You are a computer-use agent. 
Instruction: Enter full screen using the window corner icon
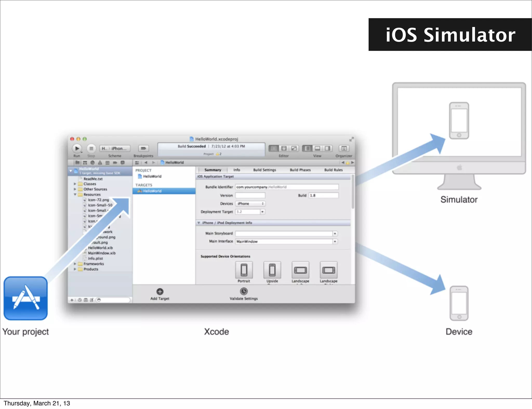351,139
